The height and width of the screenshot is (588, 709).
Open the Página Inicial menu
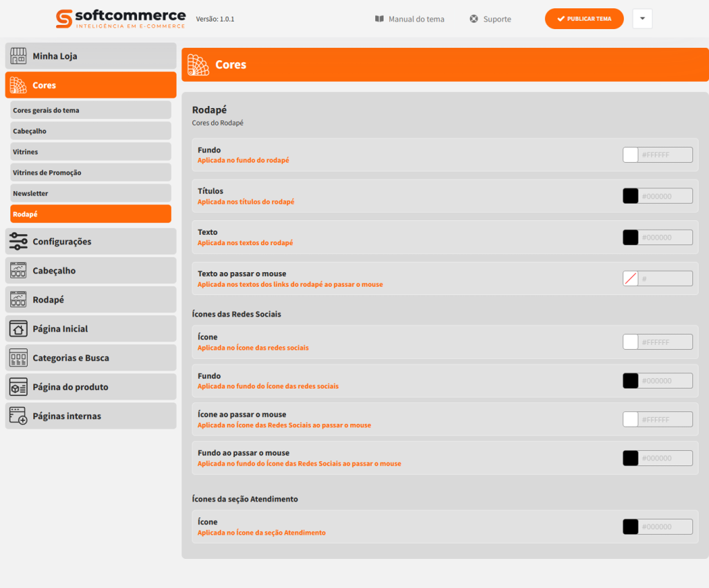(x=91, y=329)
